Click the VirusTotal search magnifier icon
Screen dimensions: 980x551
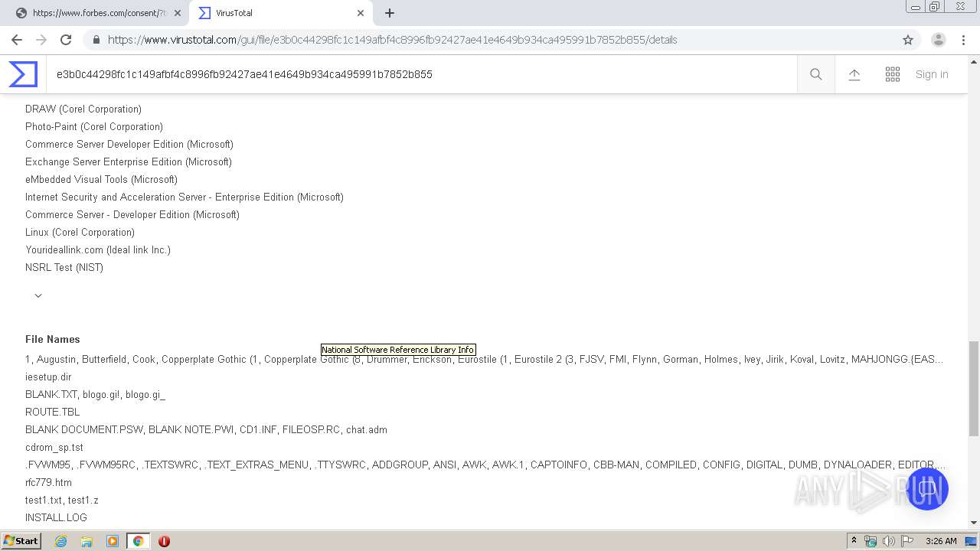(x=816, y=74)
